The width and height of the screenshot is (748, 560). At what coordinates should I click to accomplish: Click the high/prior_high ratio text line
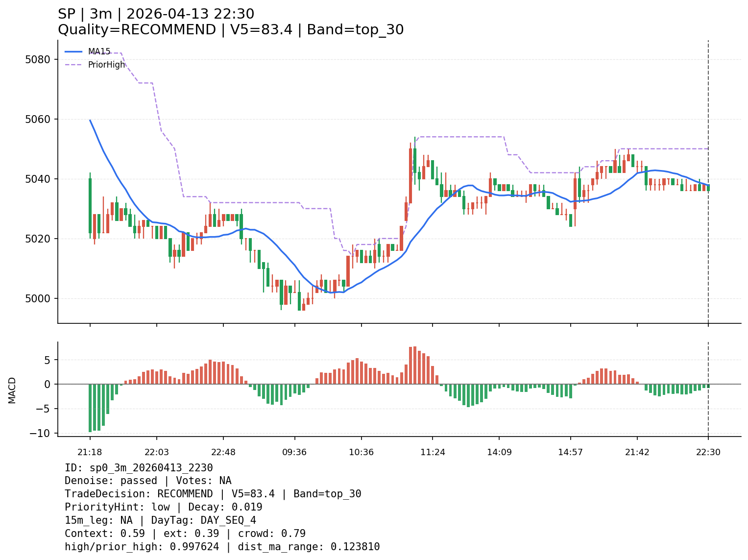coord(222,547)
